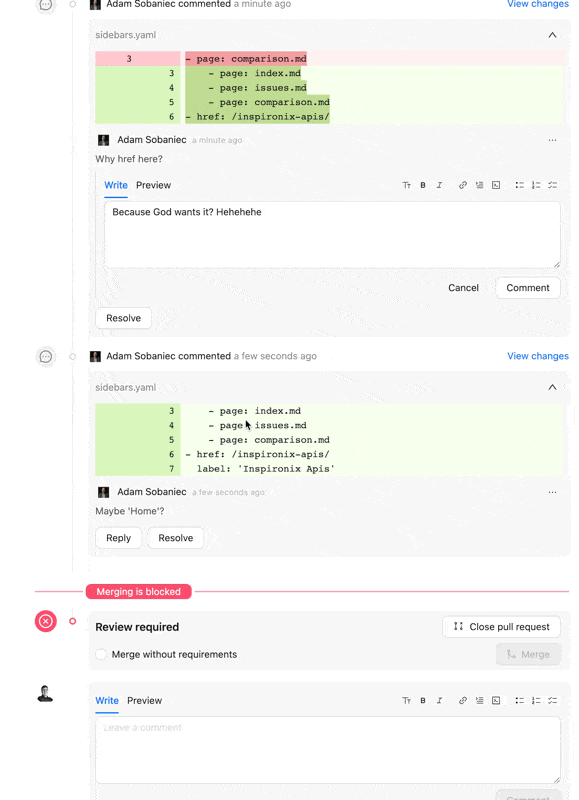Submit reply with Comment button
The image size is (579, 800).
(527, 288)
